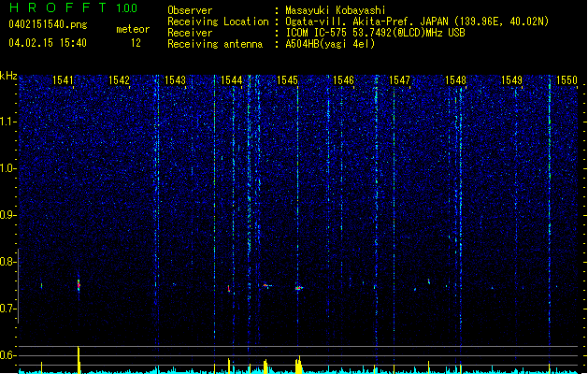
Task: Click the meteor echo just after 1545
Action: (x=299, y=288)
